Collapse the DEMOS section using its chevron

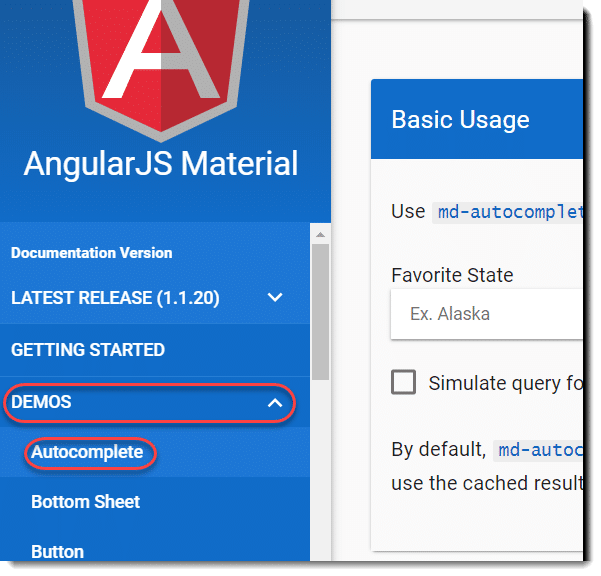coord(275,403)
